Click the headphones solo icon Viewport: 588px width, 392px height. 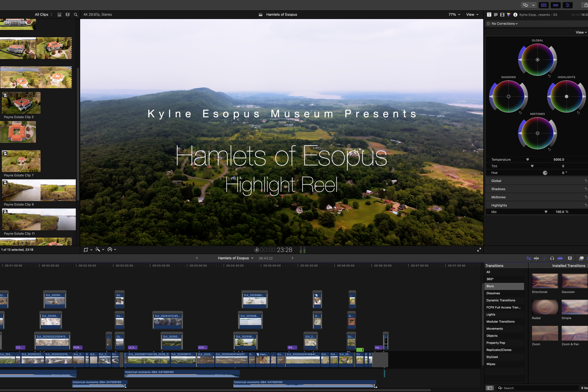pyautogui.click(x=552, y=258)
